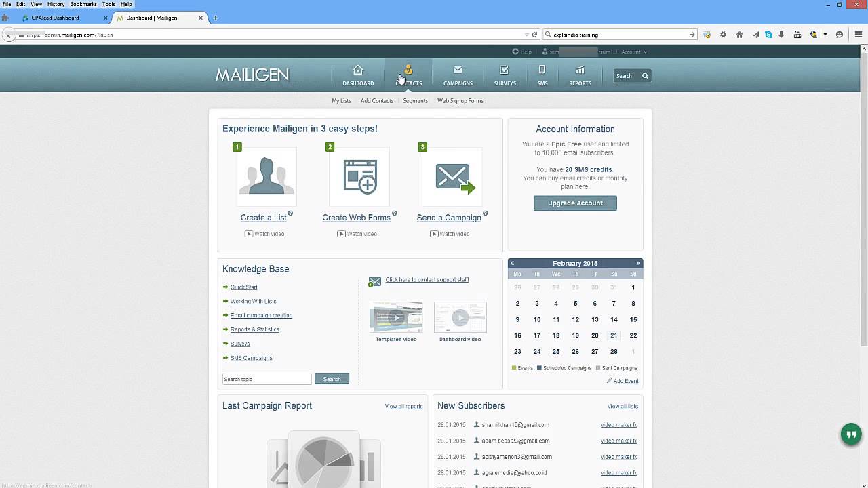Open the Bookmarks menu
This screenshot has width=868, height=488.
(x=83, y=4)
